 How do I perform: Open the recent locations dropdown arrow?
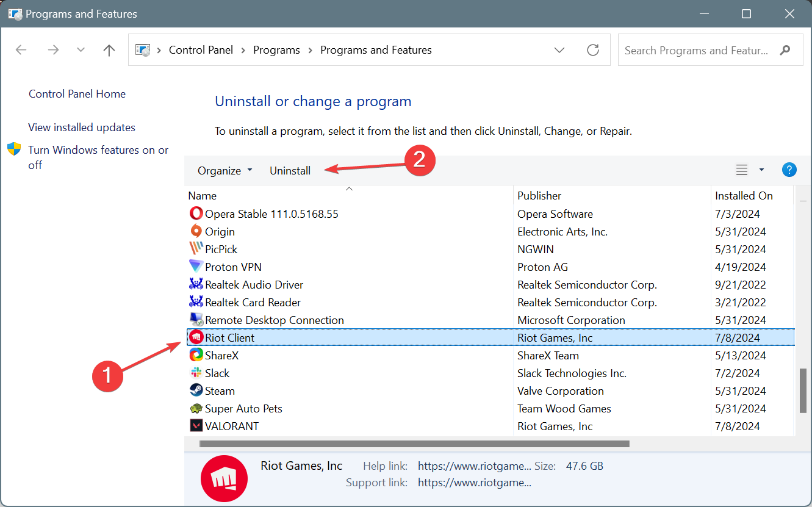coord(81,50)
